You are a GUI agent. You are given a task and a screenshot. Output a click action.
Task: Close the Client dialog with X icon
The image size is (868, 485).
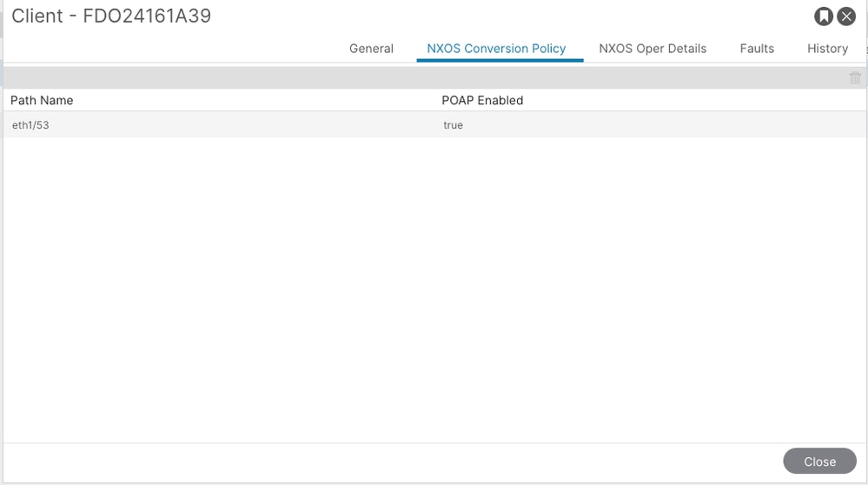tap(846, 16)
